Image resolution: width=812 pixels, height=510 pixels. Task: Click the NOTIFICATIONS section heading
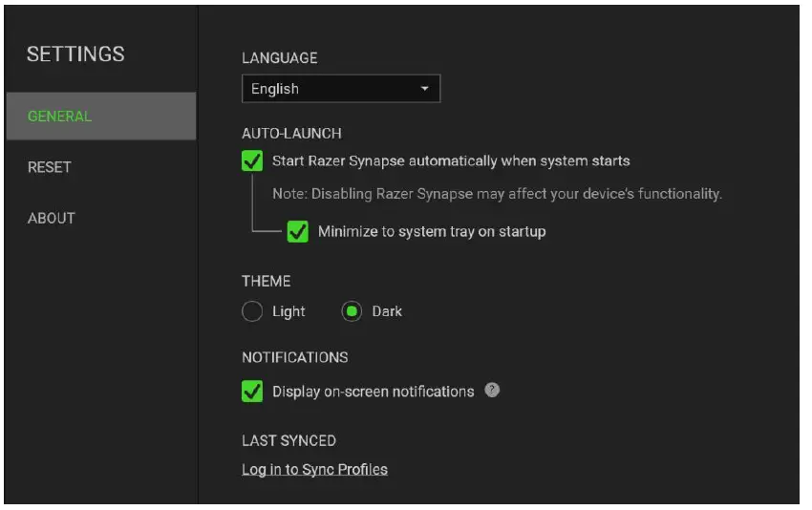(294, 357)
